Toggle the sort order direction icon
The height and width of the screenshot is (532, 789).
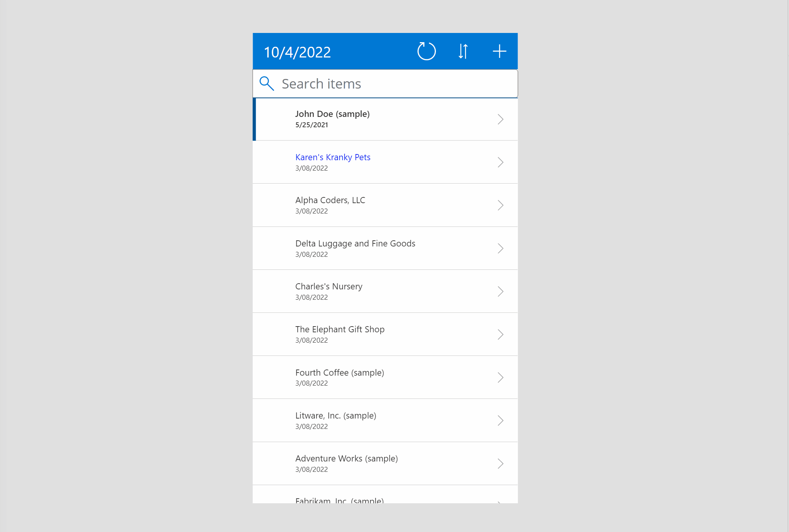point(463,51)
